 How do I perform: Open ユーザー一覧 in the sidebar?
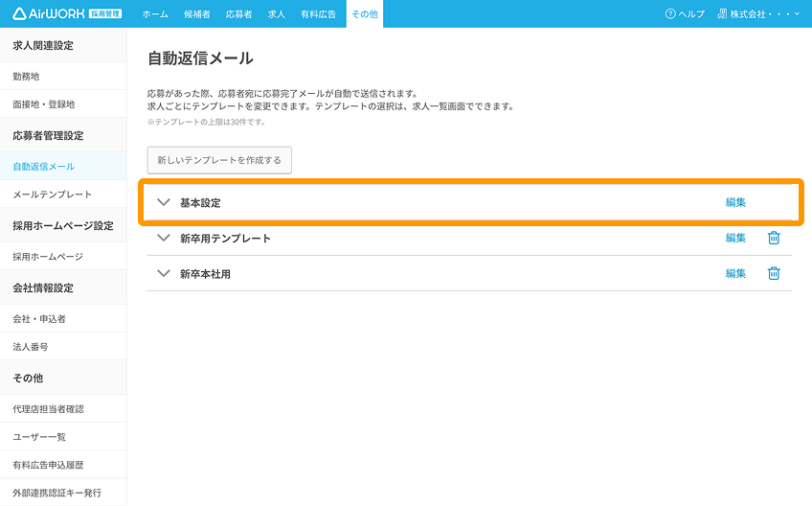click(63, 437)
